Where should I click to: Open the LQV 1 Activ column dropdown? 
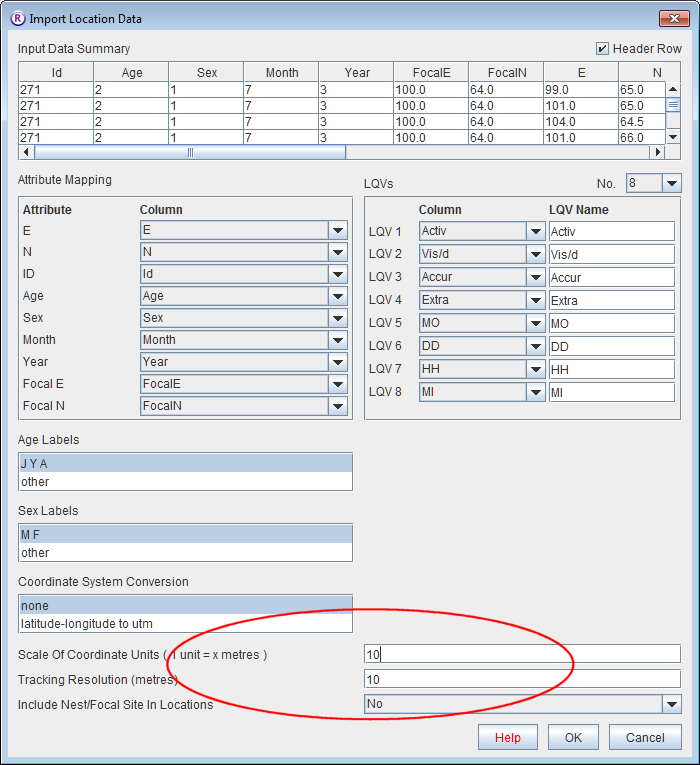[x=536, y=231]
